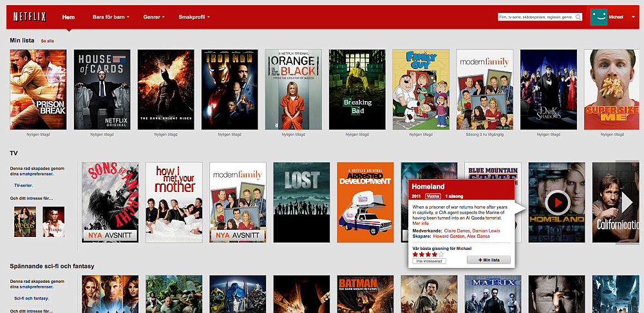Open Michael's profile avatar
644x313 pixels.
pyautogui.click(x=599, y=17)
